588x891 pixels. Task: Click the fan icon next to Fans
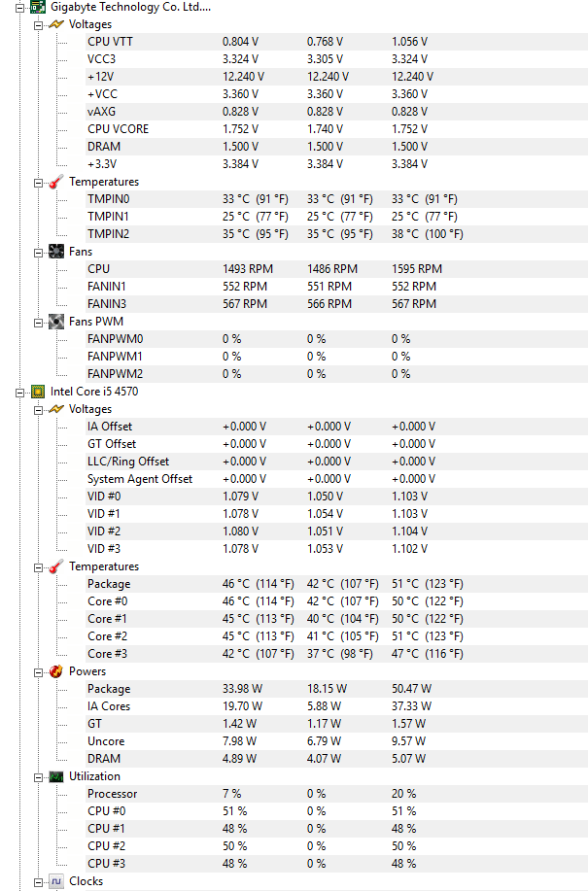coord(56,252)
